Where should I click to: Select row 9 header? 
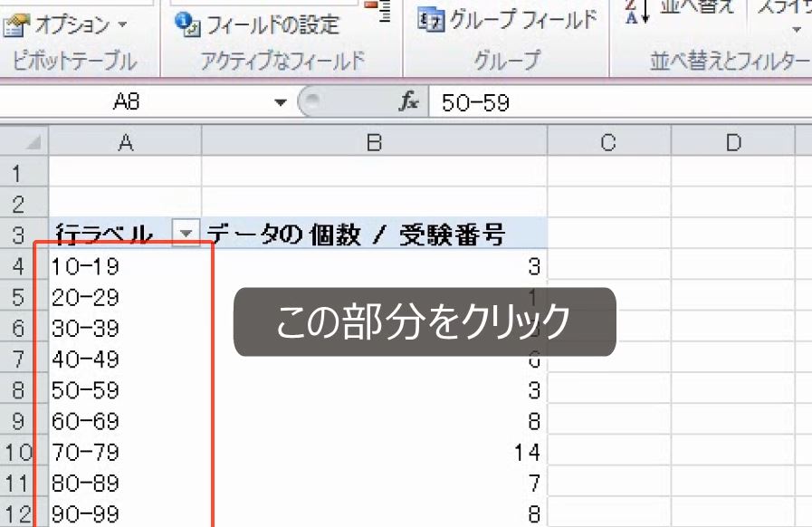coord(24,420)
